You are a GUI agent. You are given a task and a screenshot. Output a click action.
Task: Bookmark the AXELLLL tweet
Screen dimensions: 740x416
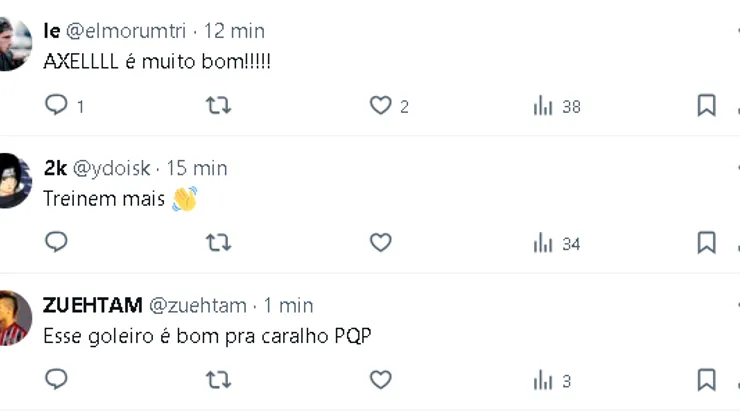click(706, 105)
